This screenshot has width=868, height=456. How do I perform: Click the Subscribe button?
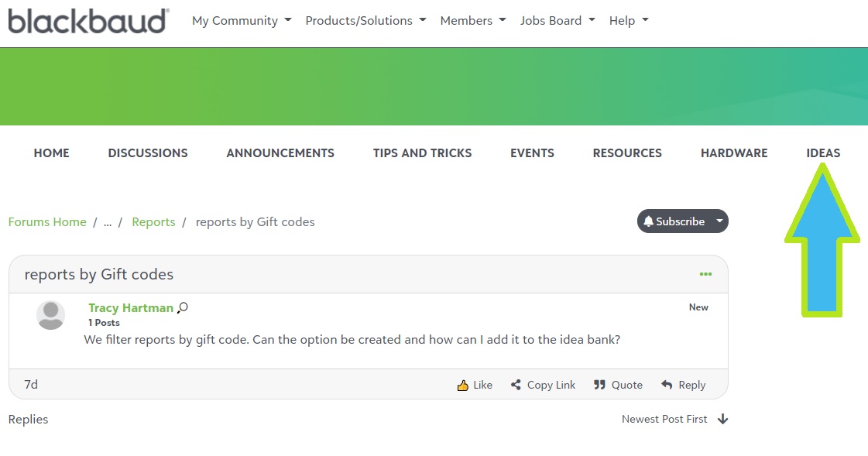click(674, 221)
